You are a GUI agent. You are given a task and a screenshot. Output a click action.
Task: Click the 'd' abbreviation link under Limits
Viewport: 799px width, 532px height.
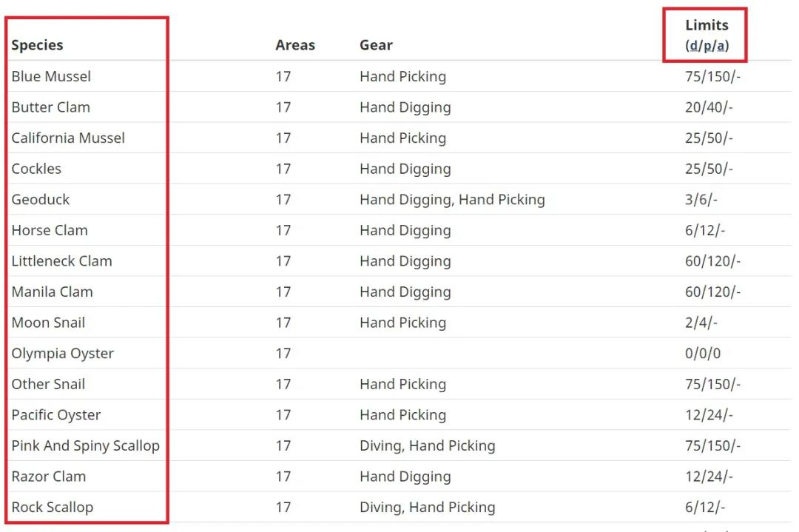[x=693, y=45]
